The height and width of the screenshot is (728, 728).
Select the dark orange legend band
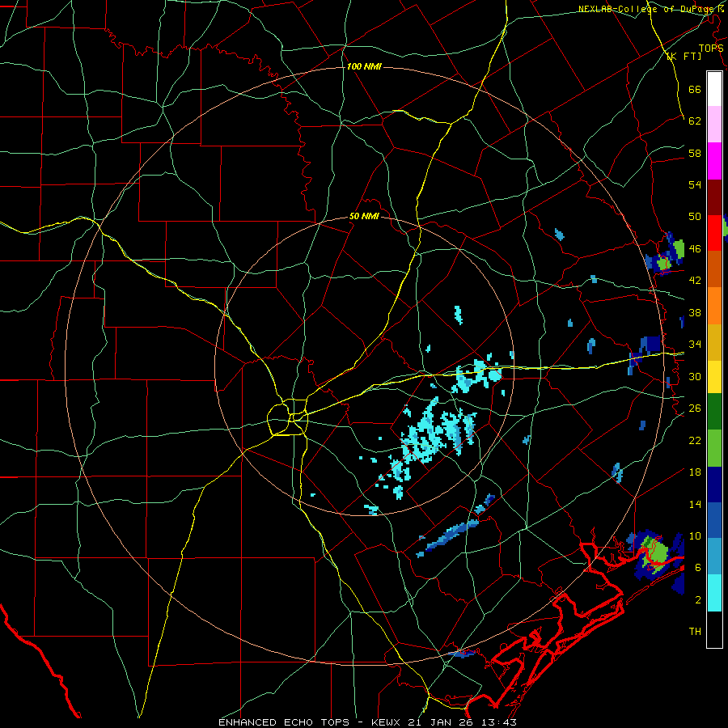[714, 269]
